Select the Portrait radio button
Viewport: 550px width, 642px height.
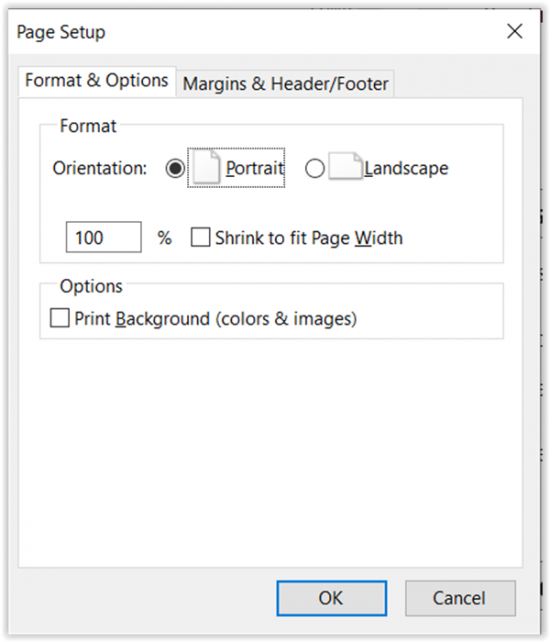coord(175,168)
